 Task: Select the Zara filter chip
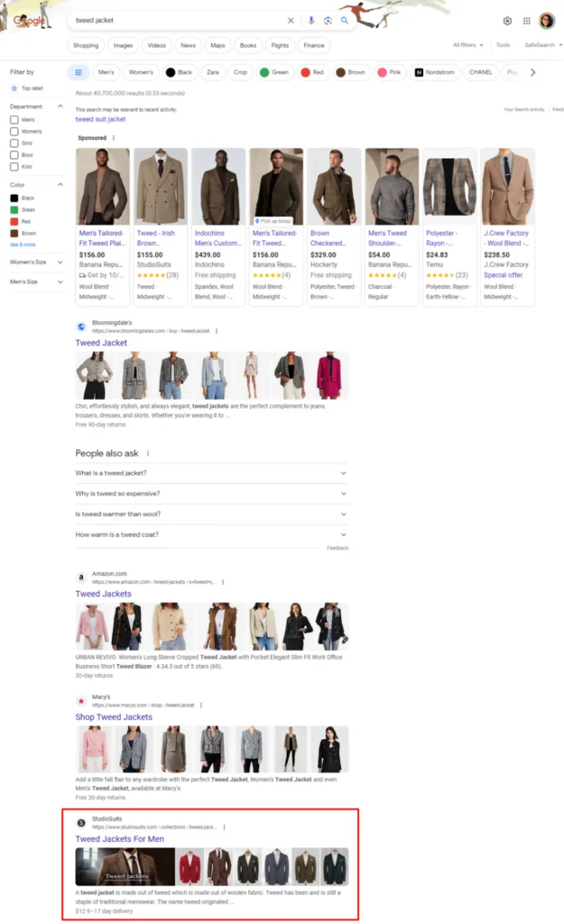[x=213, y=72]
